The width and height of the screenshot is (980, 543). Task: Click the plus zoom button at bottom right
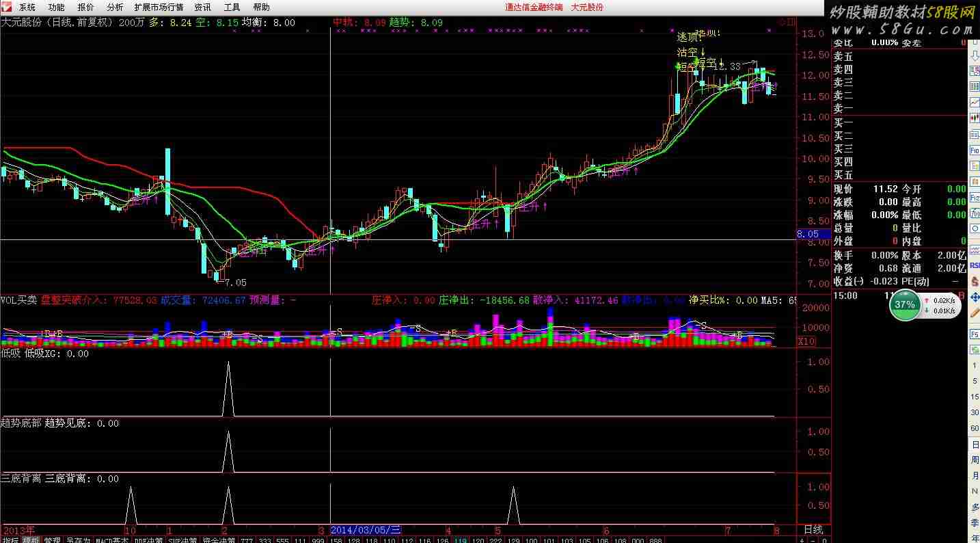coord(802,540)
